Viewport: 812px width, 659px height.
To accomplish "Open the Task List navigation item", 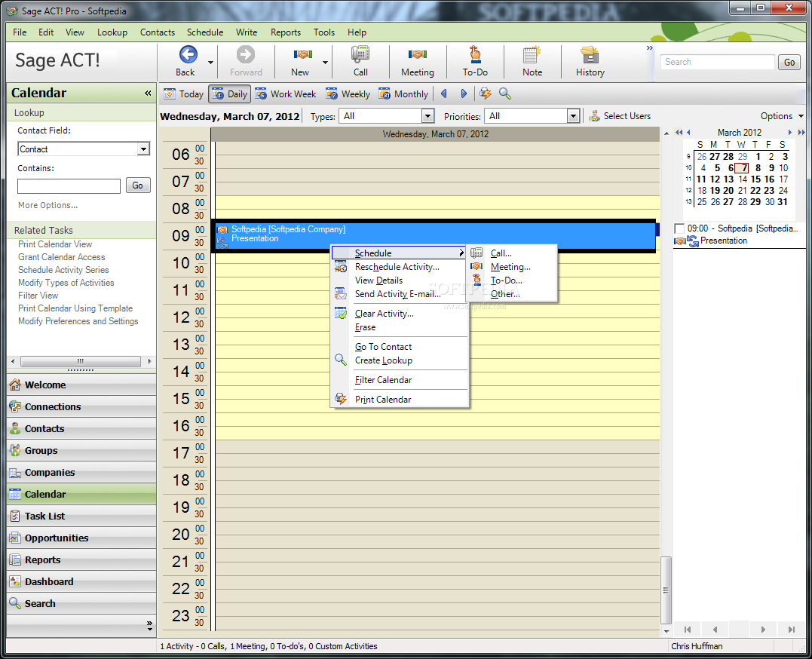I will tap(81, 516).
